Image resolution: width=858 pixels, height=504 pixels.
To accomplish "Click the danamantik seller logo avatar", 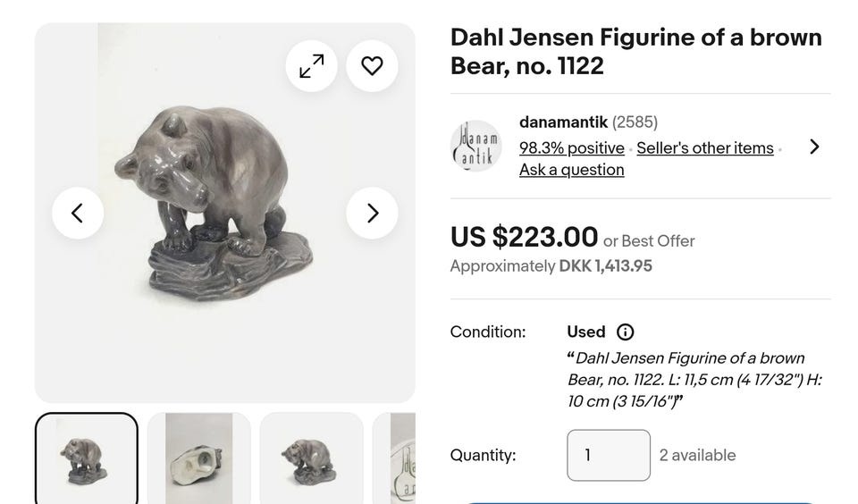I will (475, 146).
